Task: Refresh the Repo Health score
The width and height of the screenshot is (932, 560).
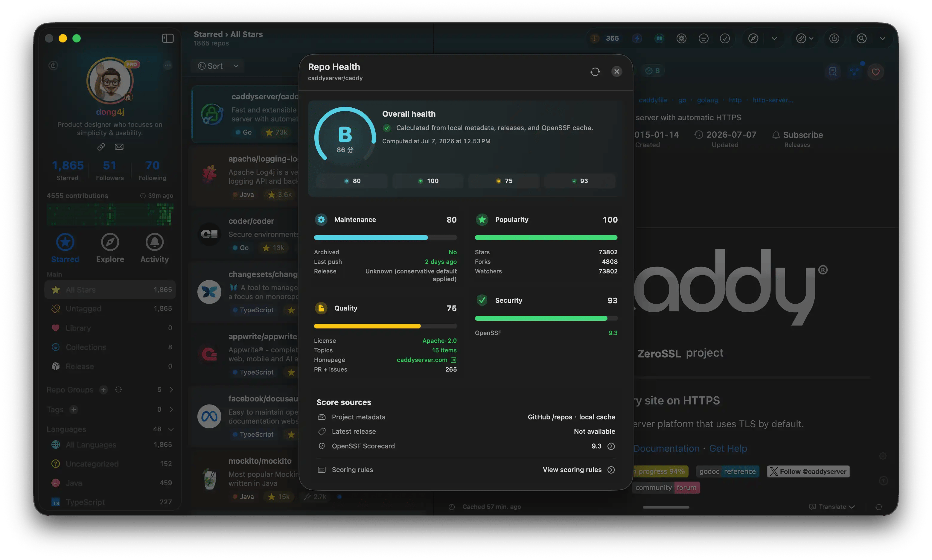Action: (x=595, y=72)
